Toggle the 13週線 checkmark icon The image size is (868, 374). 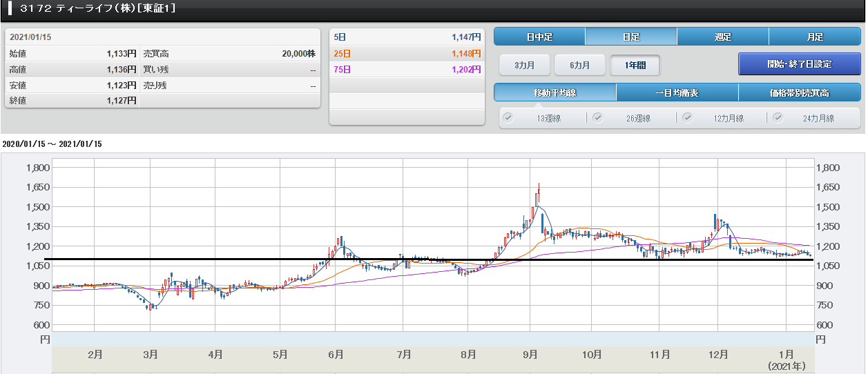508,117
